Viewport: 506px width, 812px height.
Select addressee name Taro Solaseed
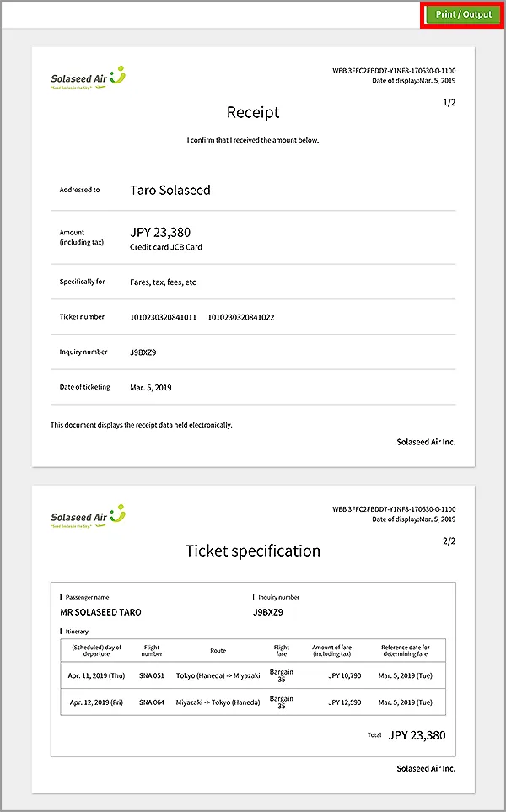click(170, 190)
